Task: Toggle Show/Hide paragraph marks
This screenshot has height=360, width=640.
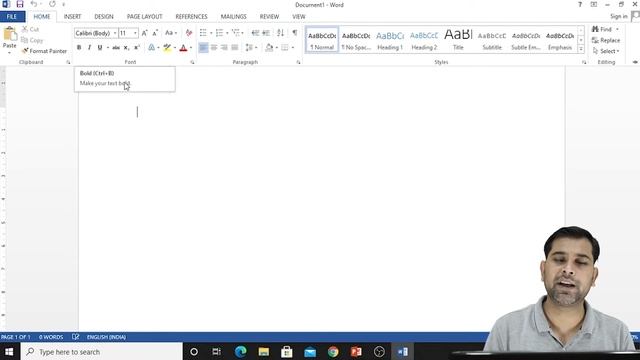Action: coord(295,33)
